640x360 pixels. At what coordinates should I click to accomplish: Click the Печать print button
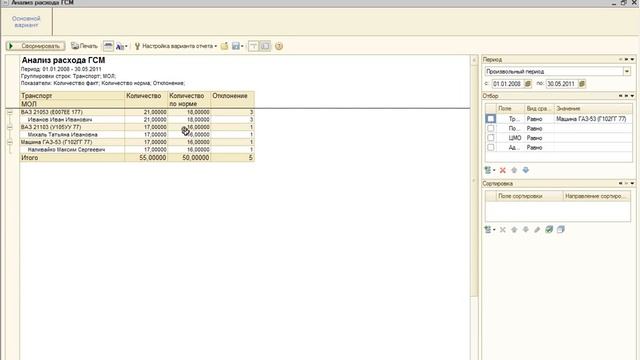(84, 46)
